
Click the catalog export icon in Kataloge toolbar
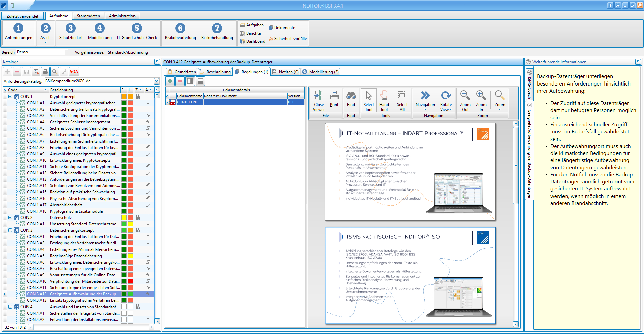tap(36, 72)
